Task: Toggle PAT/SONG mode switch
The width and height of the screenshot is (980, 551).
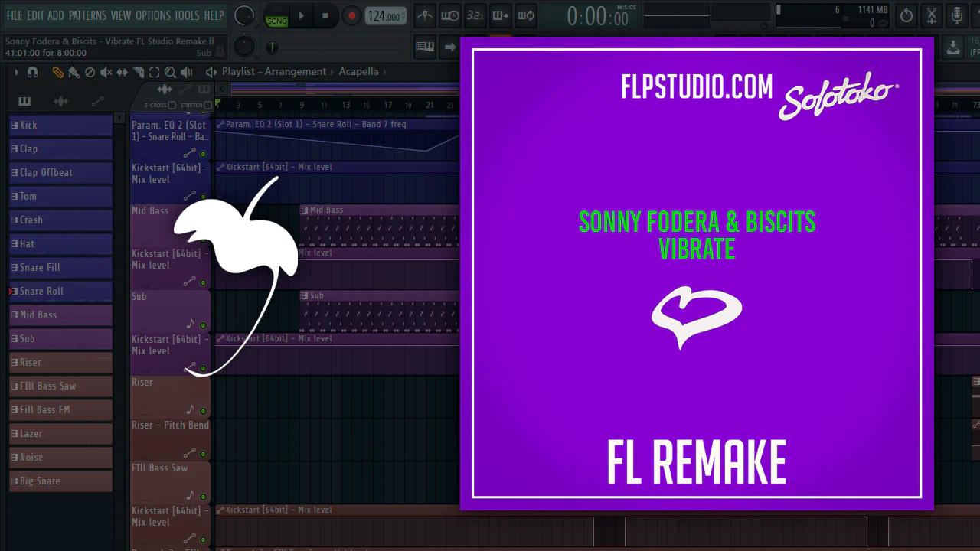Action: pyautogui.click(x=276, y=15)
